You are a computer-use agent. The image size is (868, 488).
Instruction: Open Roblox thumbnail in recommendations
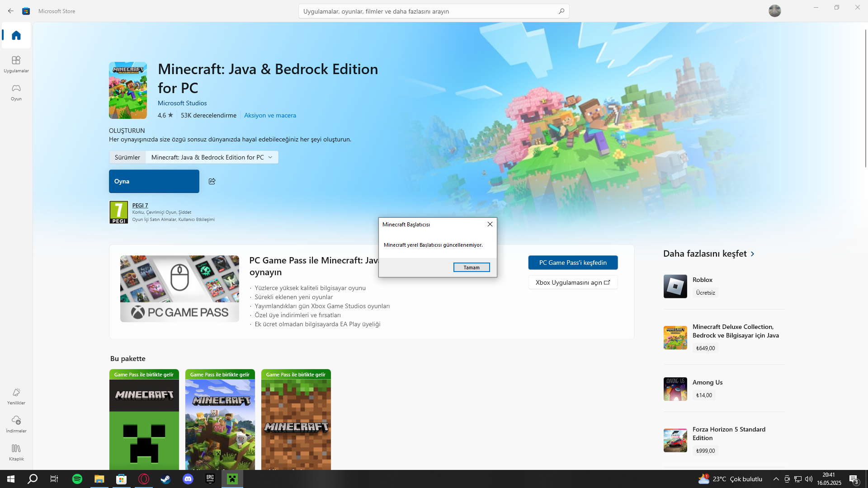click(x=675, y=286)
